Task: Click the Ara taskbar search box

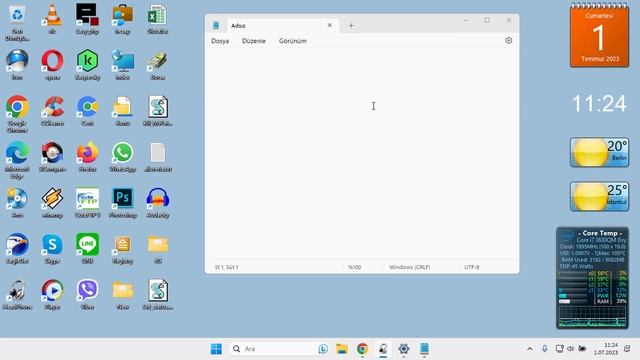Action: click(x=279, y=349)
